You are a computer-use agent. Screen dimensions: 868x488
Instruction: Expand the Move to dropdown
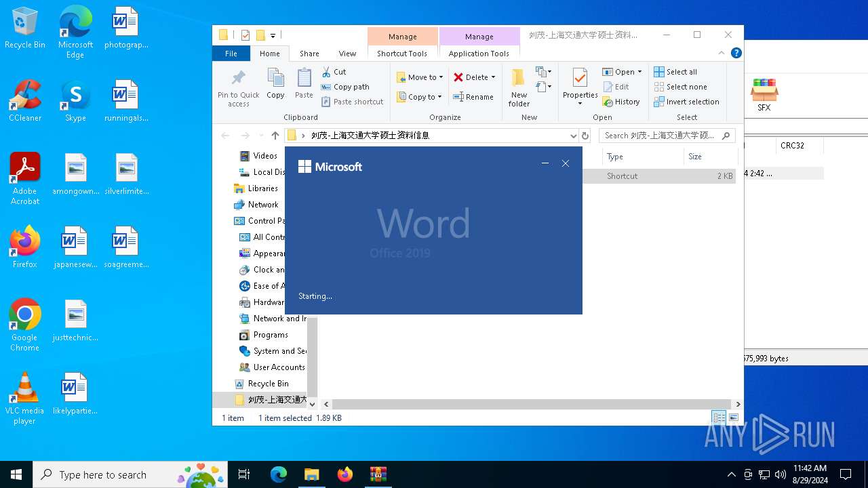coord(441,77)
